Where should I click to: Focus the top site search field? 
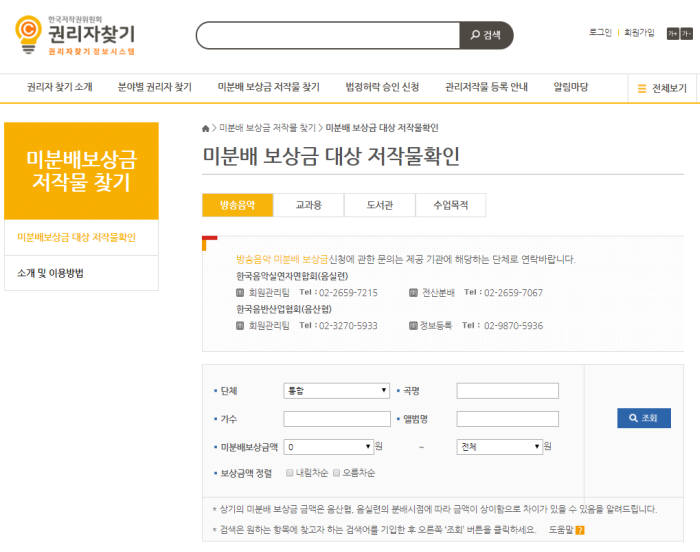coord(328,35)
